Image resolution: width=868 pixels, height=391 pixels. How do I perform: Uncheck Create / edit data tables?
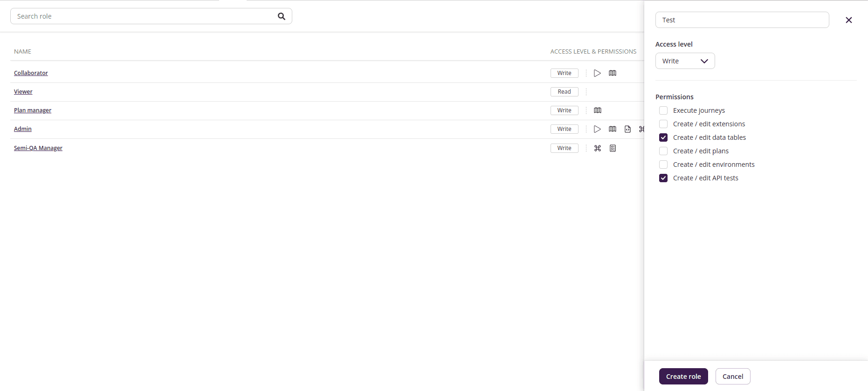[x=663, y=137]
